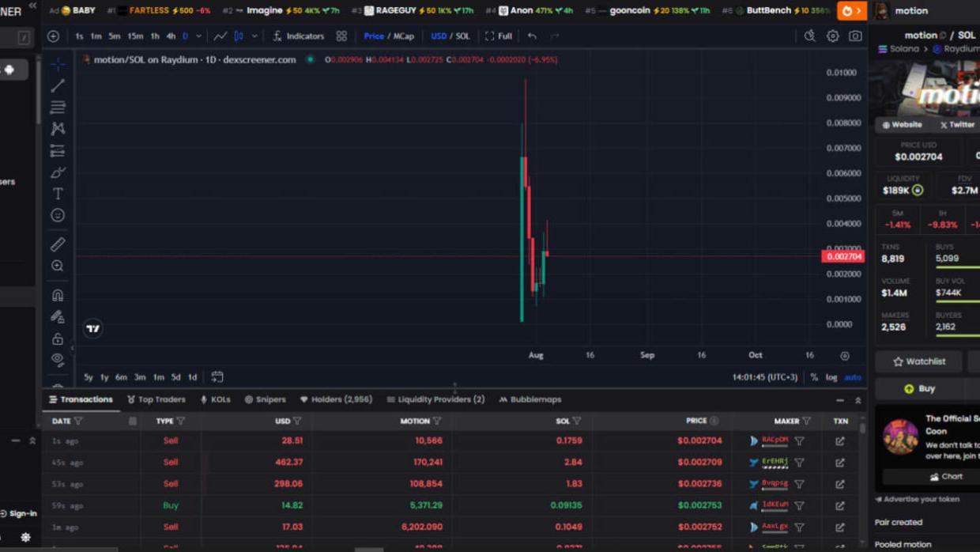
Task: Toggle percent scale on price axis
Action: 814,377
